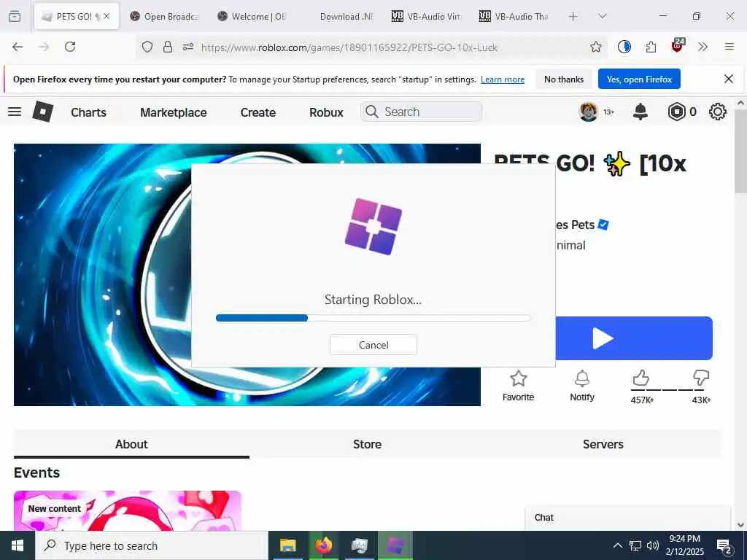Select the Roblox taskbar icon
747x560 pixels.
coord(395,545)
